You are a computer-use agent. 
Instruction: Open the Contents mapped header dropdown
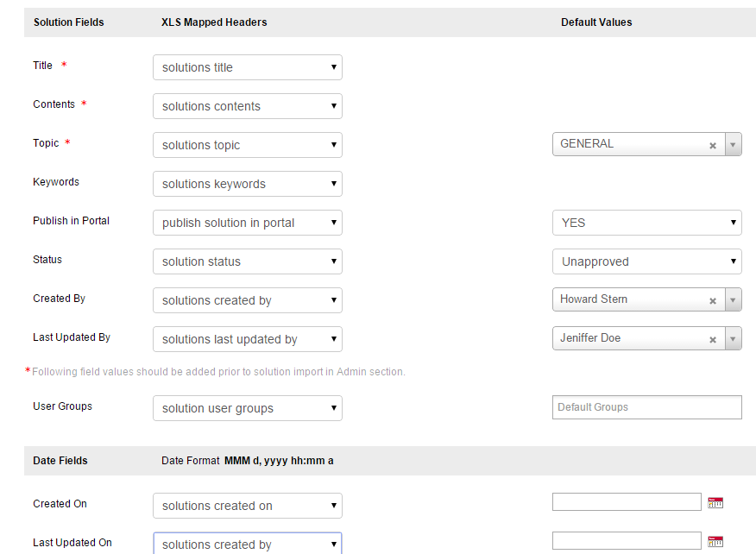tap(247, 106)
